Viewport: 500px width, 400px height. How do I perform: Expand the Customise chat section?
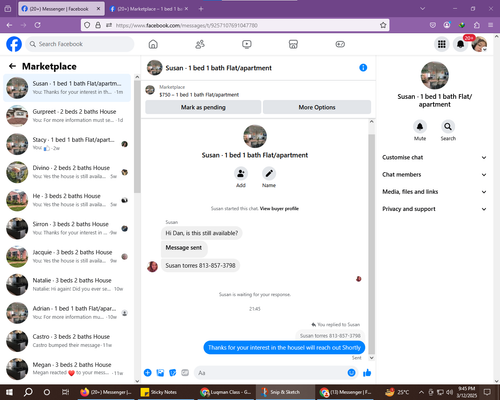tap(434, 157)
